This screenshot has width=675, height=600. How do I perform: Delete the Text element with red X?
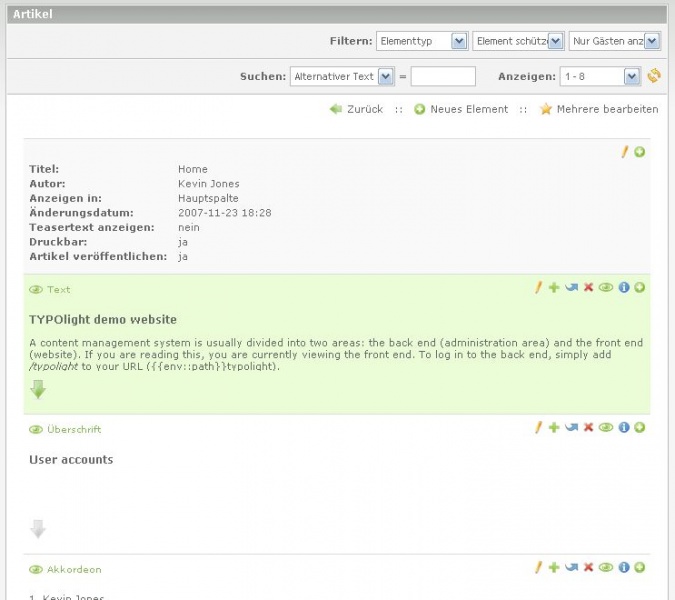(588, 288)
